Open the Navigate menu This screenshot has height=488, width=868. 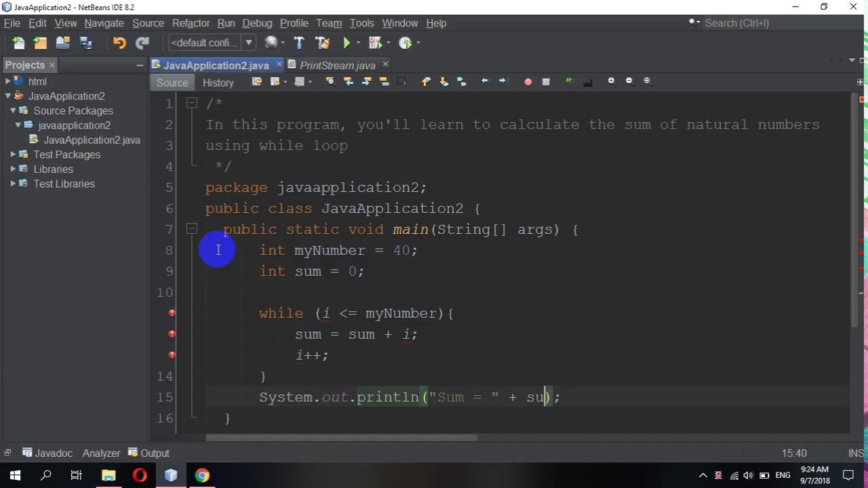pyautogui.click(x=104, y=23)
